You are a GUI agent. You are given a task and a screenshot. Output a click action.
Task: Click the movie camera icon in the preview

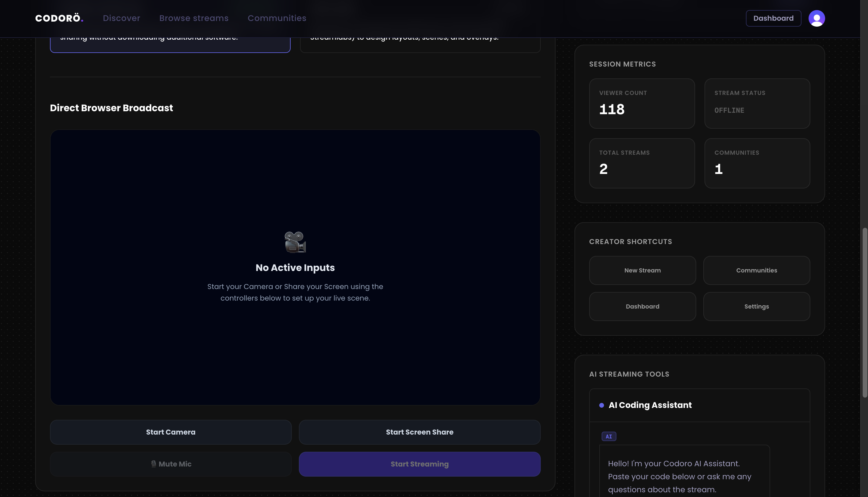[x=295, y=242]
